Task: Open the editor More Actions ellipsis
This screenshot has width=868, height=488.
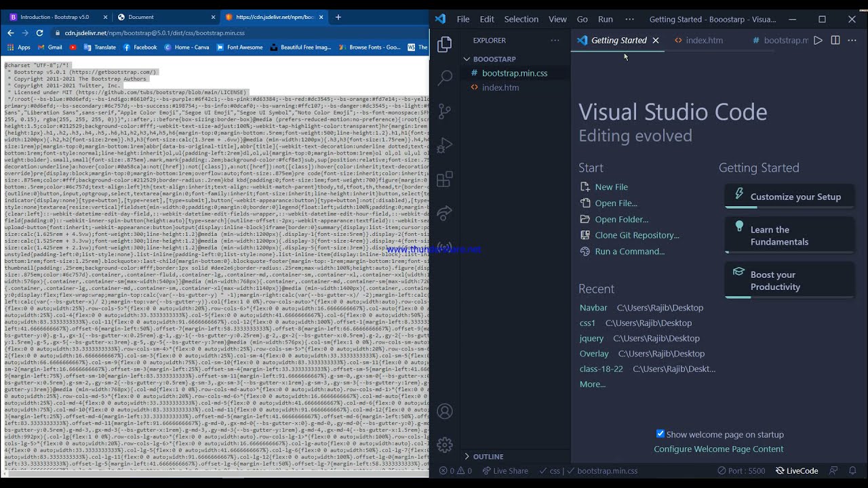Action: click(852, 41)
